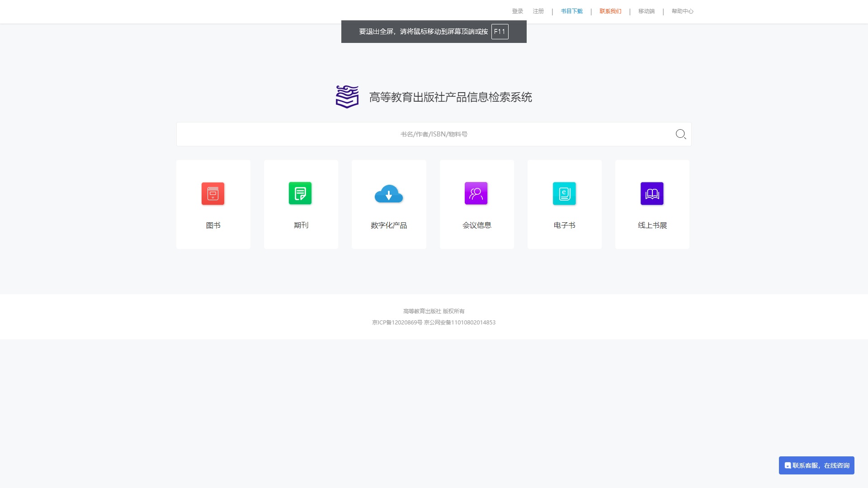
Task: Click the 期刊 card label text
Action: coord(301,225)
